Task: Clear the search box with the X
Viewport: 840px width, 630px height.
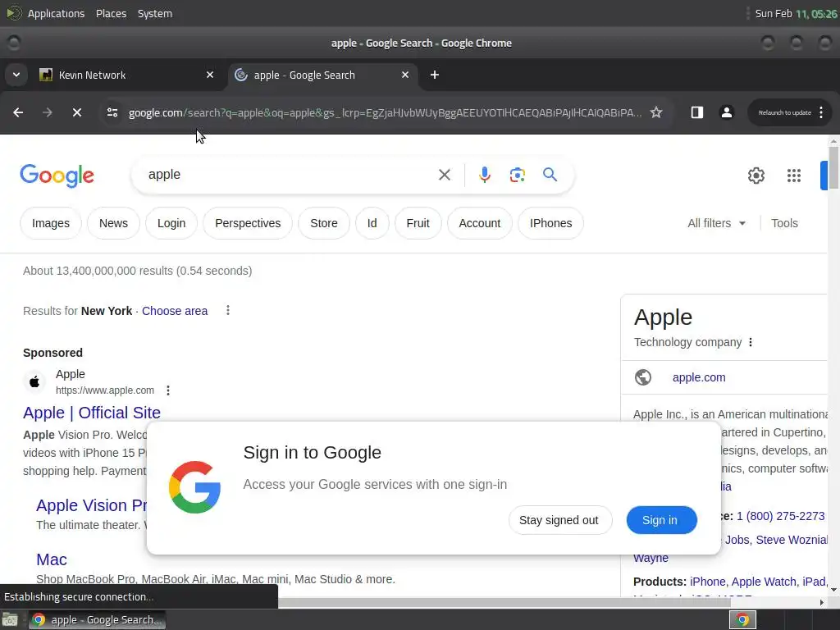Action: (x=444, y=175)
